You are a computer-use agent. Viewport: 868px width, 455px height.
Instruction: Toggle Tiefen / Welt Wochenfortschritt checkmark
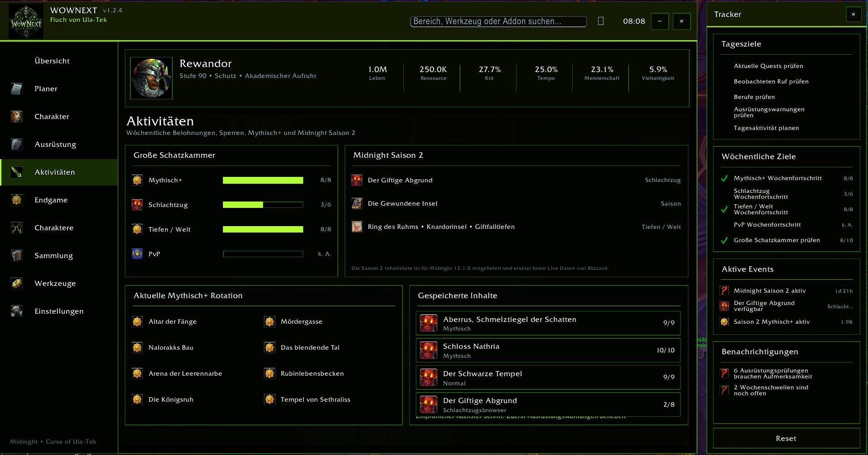(x=724, y=209)
